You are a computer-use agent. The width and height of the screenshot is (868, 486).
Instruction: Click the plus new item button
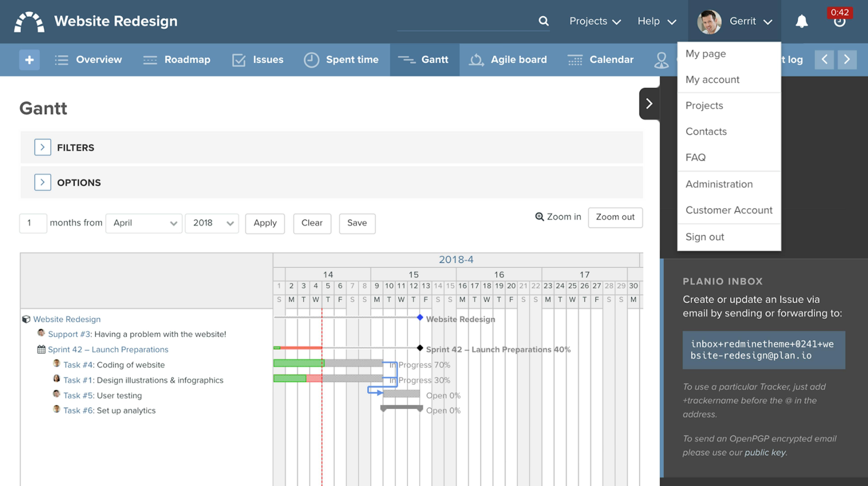(x=29, y=60)
